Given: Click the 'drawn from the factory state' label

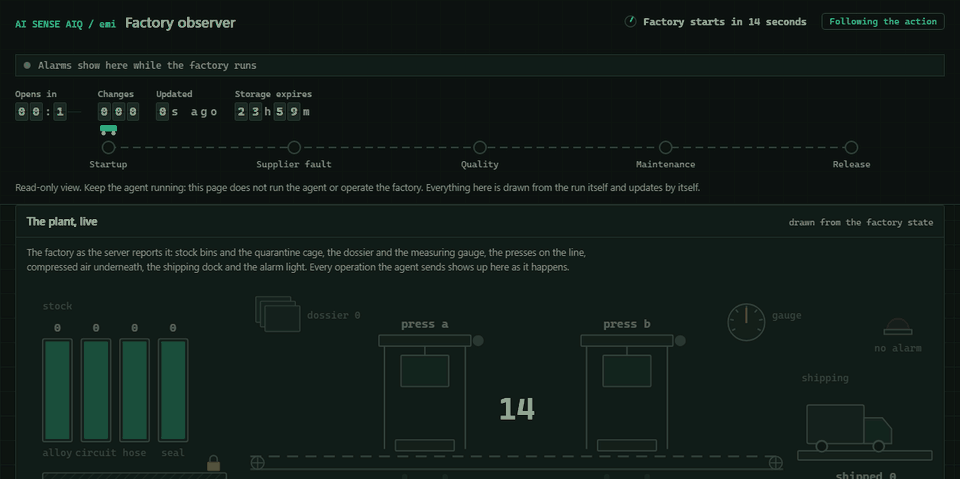Looking at the screenshot, I should click(x=861, y=222).
